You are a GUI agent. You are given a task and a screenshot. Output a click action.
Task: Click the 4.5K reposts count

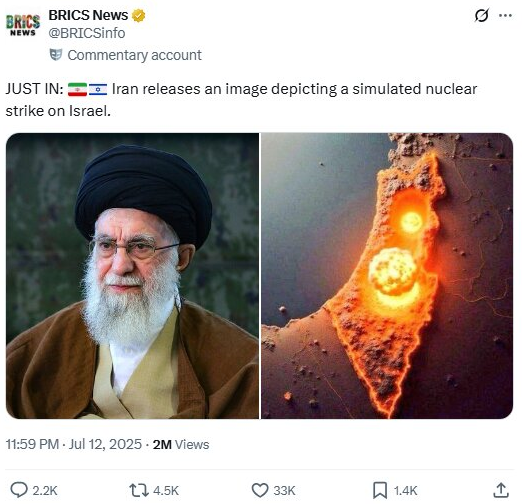coord(166,491)
